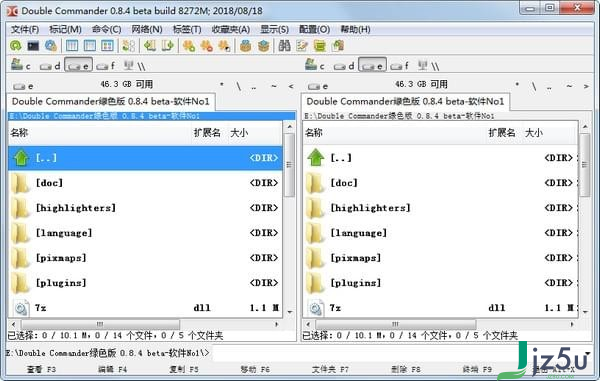Click the unselect group minus icon

pos(206,46)
